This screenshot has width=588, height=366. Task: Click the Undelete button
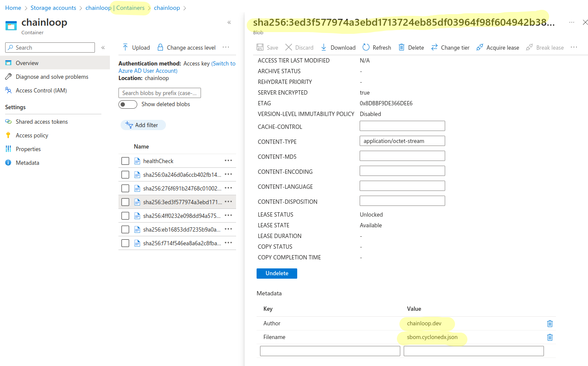pos(277,273)
